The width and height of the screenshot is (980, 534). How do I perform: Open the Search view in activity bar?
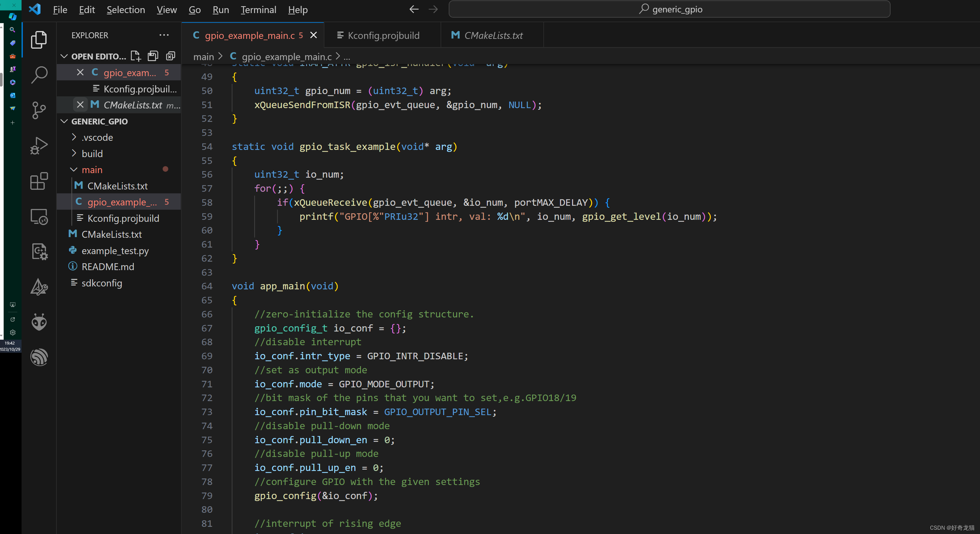pos(39,74)
